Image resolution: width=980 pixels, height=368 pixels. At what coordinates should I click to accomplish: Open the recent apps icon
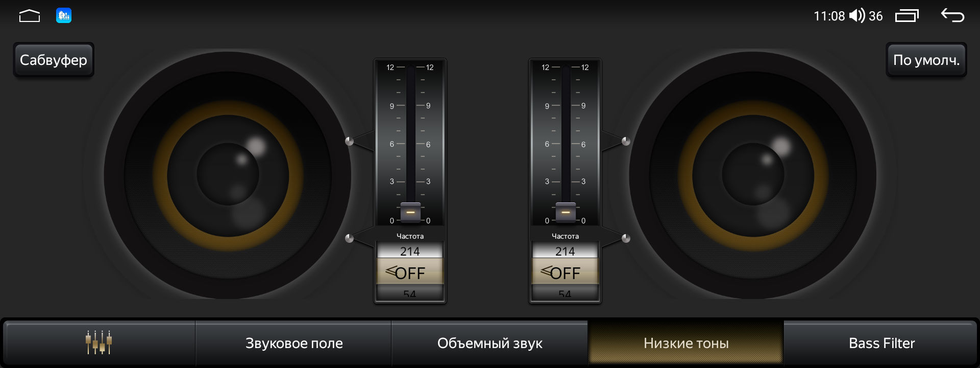[x=906, y=16]
